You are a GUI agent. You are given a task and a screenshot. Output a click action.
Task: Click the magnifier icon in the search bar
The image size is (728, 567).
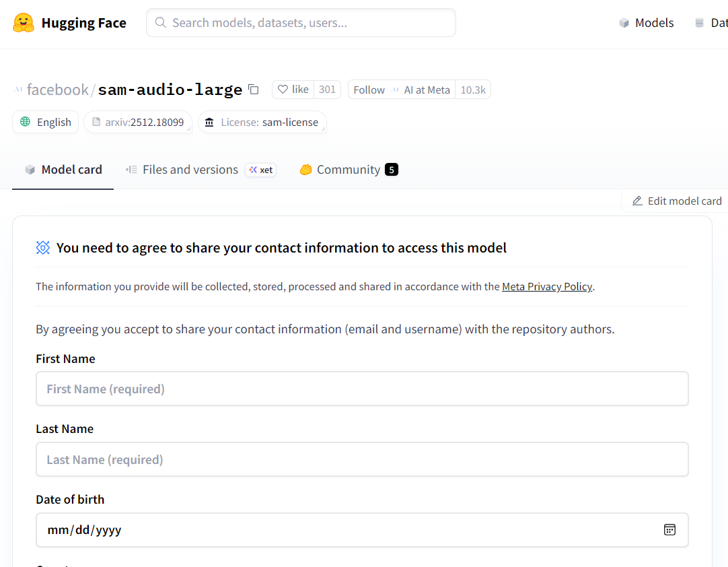160,22
